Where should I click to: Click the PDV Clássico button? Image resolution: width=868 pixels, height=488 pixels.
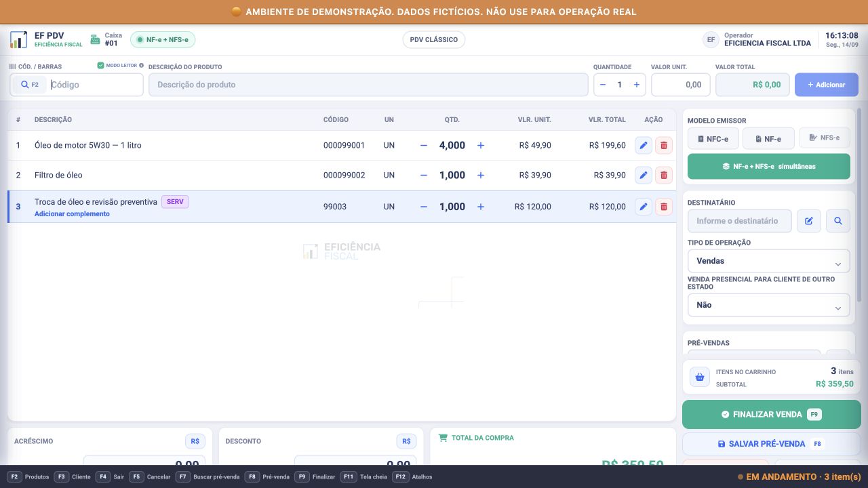tap(434, 39)
